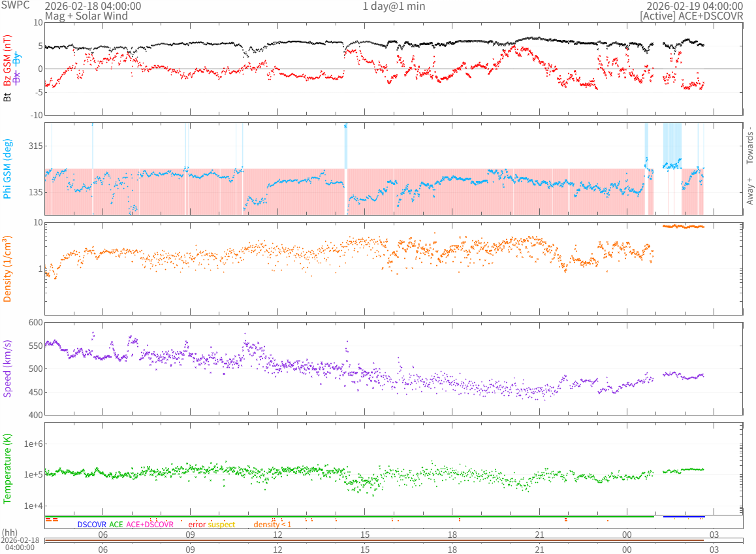The width and height of the screenshot is (756, 554).
Task: Click the green ACE legend entry
Action: click(116, 525)
